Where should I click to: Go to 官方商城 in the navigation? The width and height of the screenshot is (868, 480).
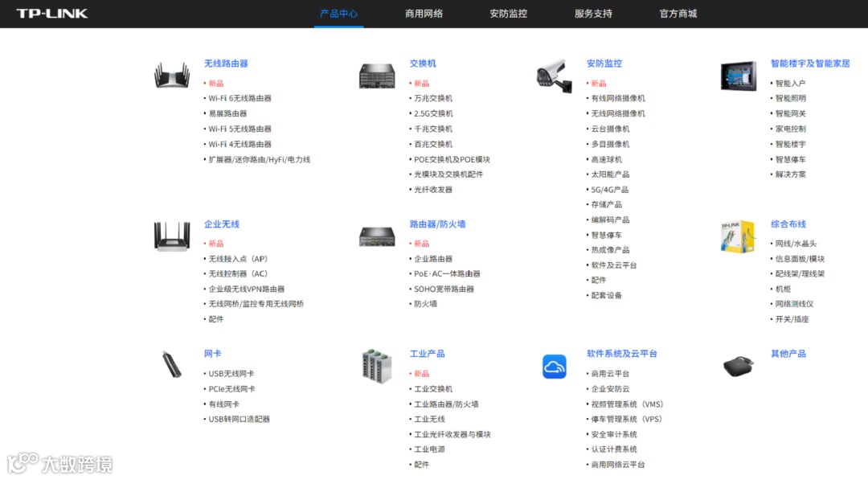[x=678, y=14]
